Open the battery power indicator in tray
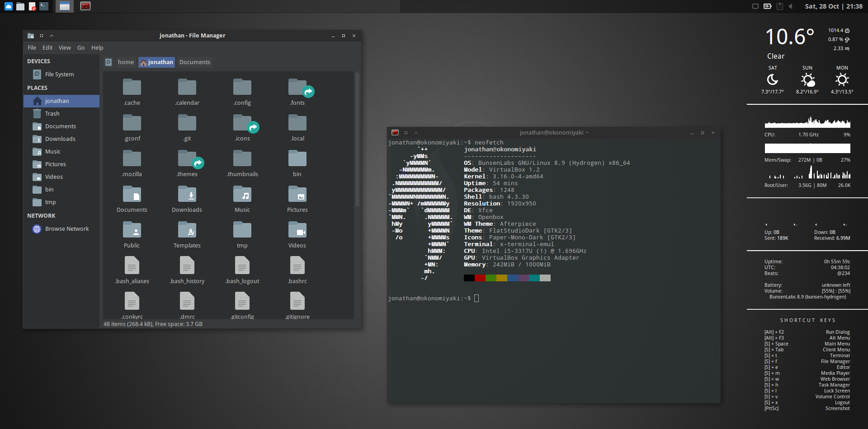 point(767,6)
